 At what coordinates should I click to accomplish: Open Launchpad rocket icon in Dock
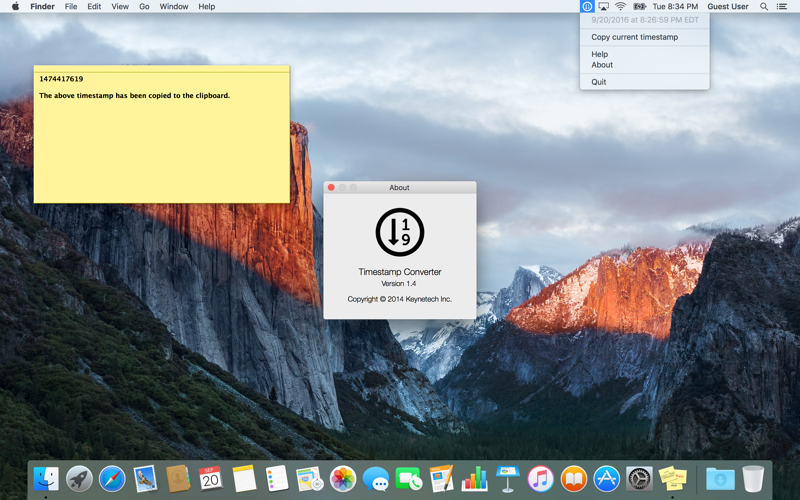[79, 479]
